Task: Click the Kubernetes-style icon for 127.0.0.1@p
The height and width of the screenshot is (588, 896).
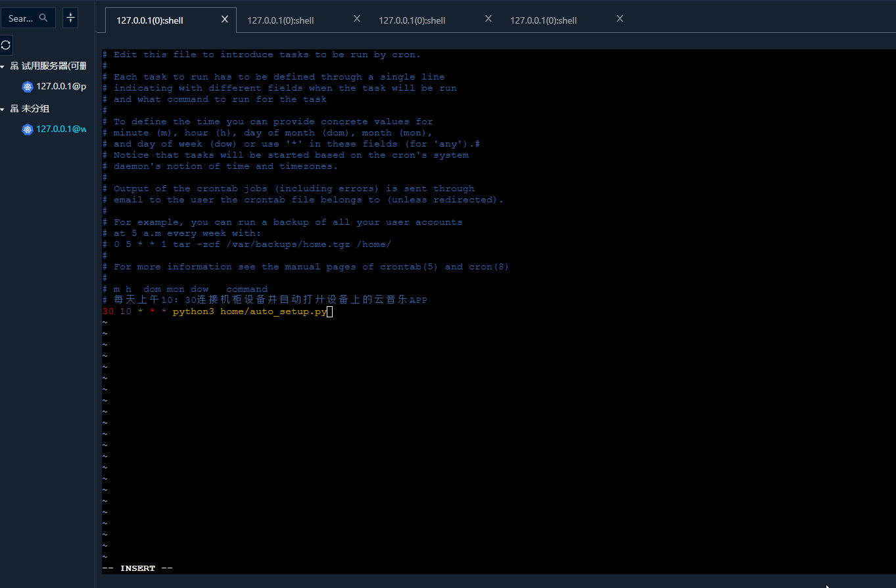Action: point(27,86)
